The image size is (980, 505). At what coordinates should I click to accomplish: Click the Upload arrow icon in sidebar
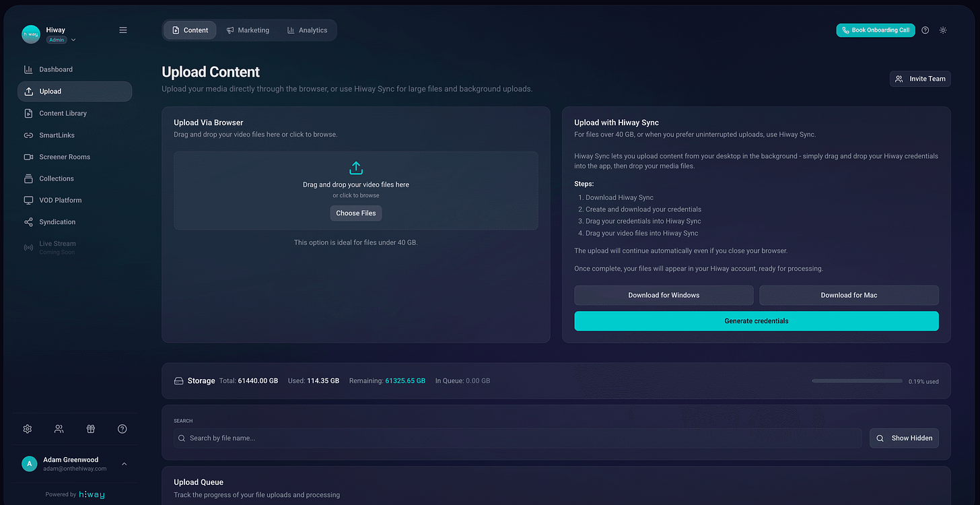pos(28,92)
